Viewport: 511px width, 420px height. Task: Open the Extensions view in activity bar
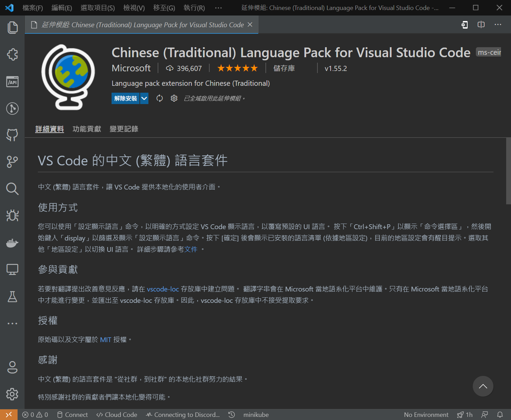12,54
